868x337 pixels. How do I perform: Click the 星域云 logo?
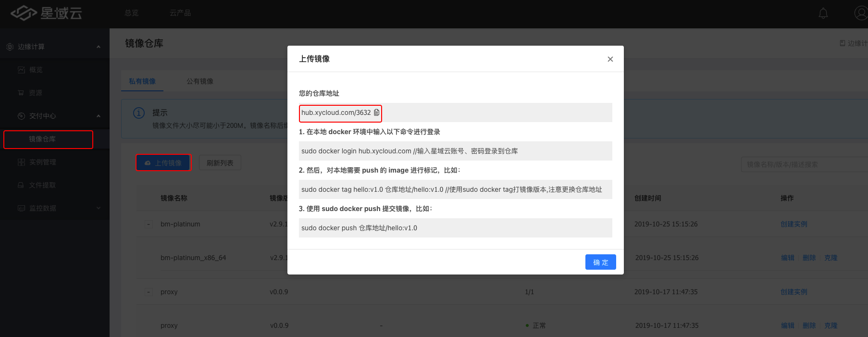(46, 13)
